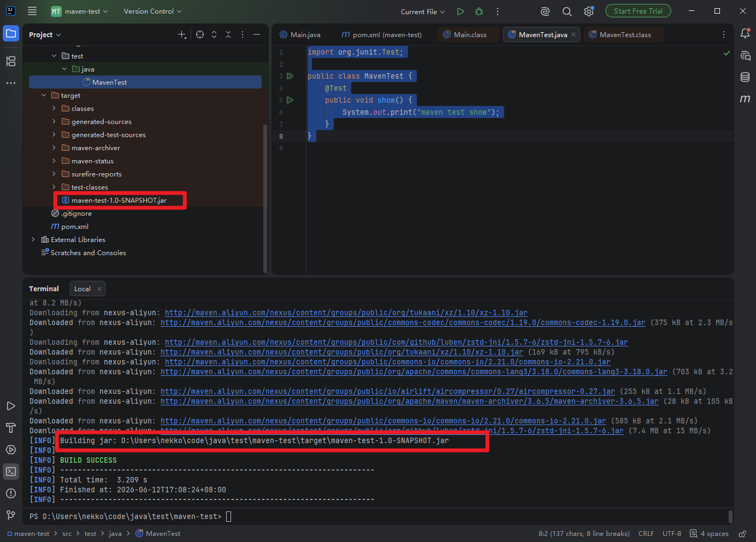Open Project view mode dropdown

[45, 34]
